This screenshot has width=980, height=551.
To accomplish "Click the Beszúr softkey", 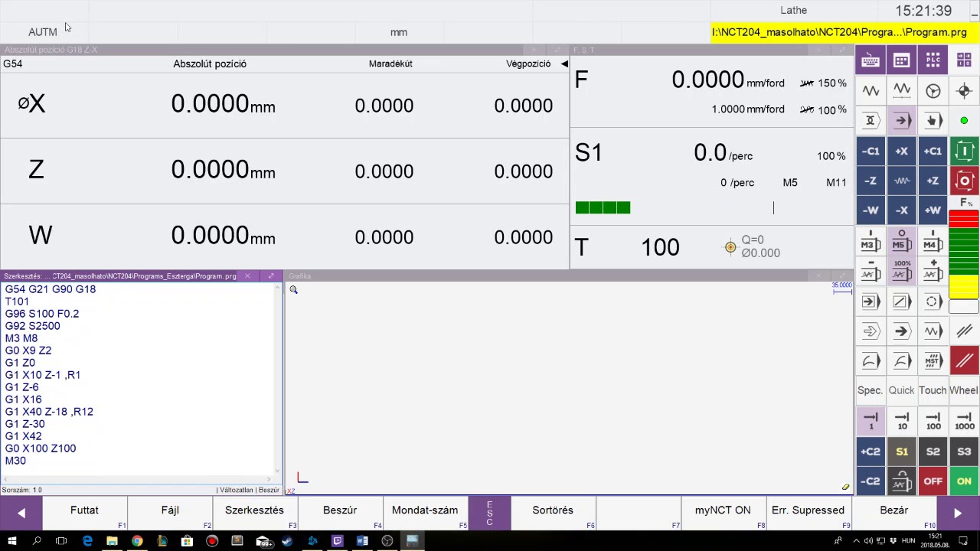I will (340, 512).
